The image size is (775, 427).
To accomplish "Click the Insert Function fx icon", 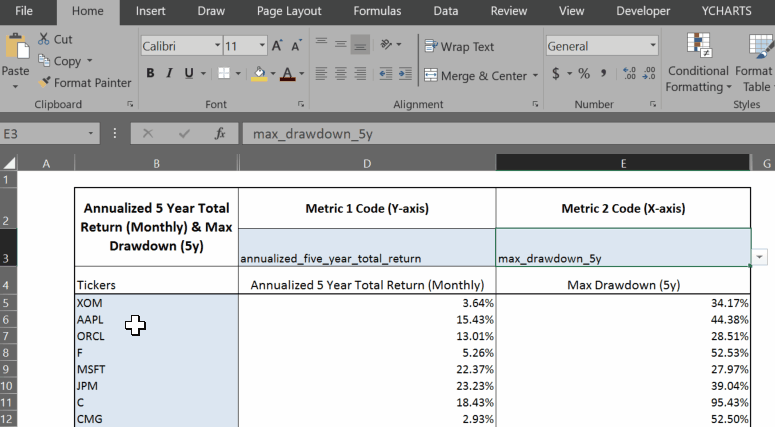I will (220, 133).
